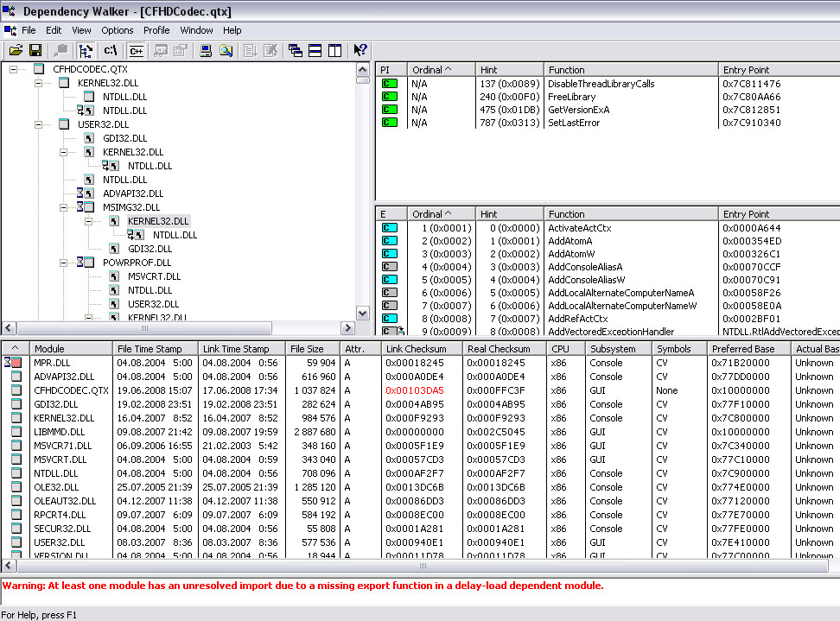Open the View menu
The height and width of the screenshot is (621, 840).
(81, 30)
